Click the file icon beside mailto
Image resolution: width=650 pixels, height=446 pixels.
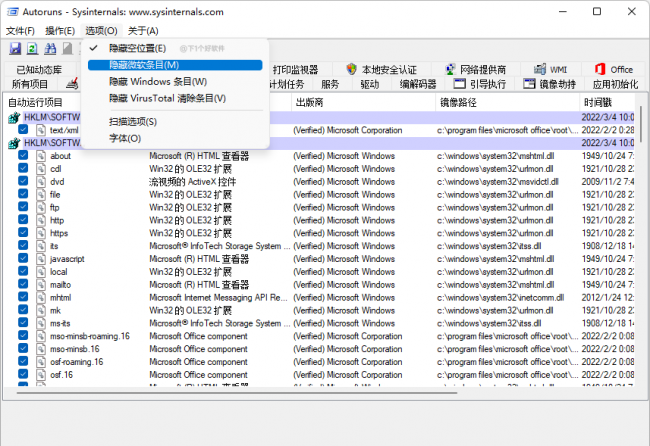tap(41, 285)
